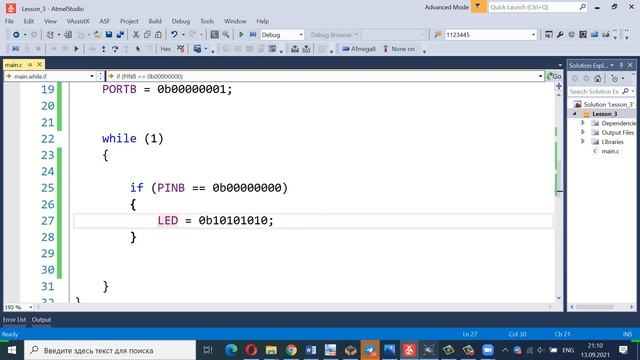Open the VAssistX menu

click(x=78, y=21)
